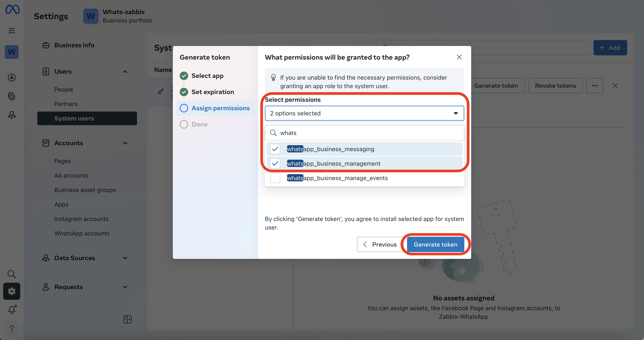The height and width of the screenshot is (340, 644).
Task: Uncheck whatsapp_business_management permission
Action: pyautogui.click(x=275, y=164)
